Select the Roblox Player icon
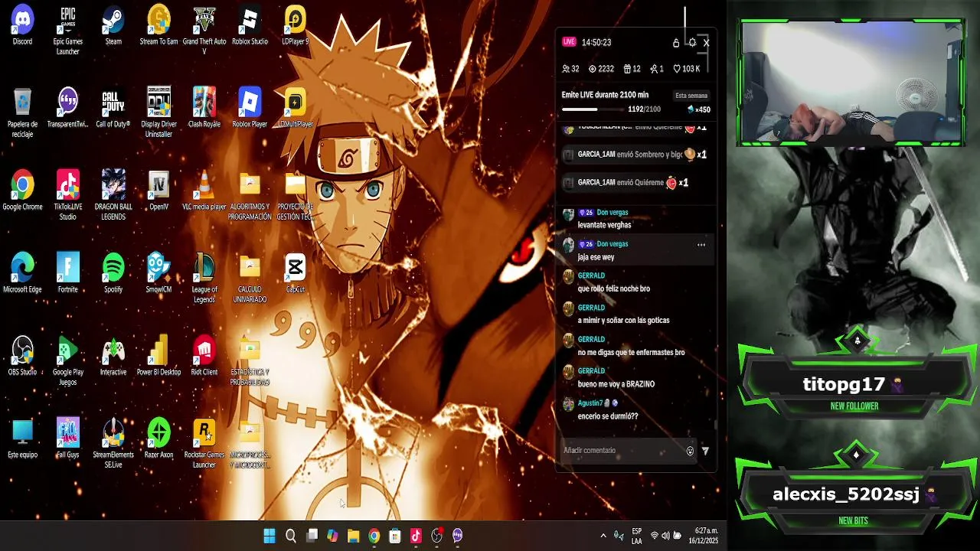This screenshot has width=980, height=551. 250,108
